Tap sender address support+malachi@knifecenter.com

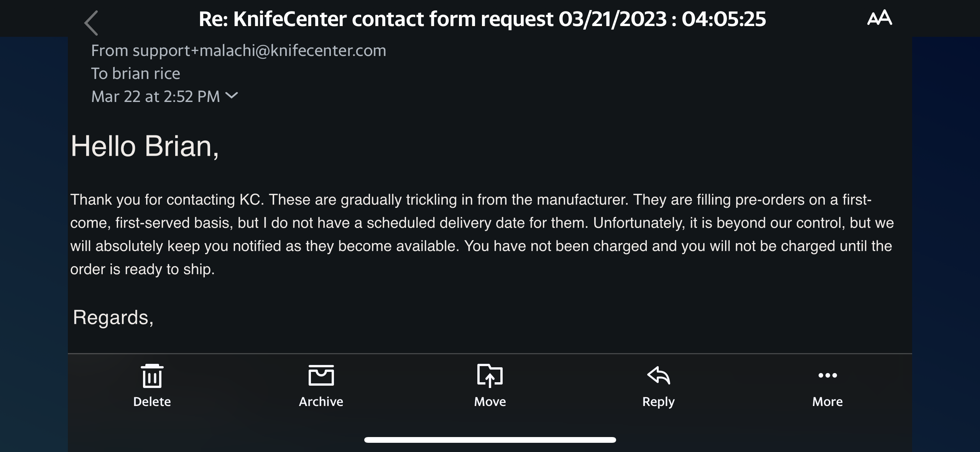tap(259, 51)
